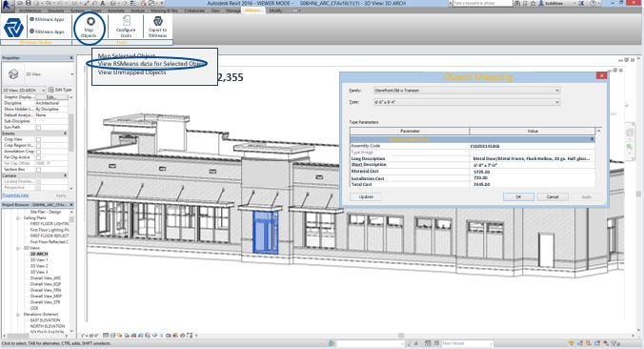Select the highlighted blue storefront door in the model

point(266,232)
